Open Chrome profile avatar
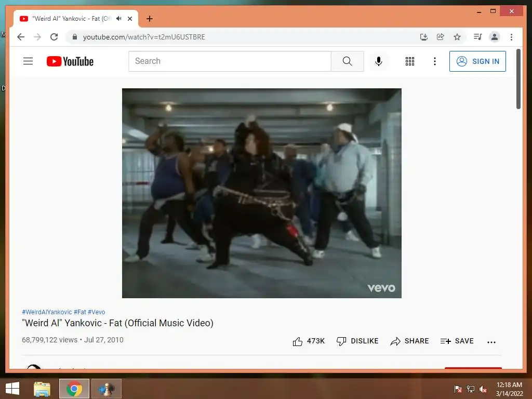This screenshot has width=532, height=399. [495, 37]
